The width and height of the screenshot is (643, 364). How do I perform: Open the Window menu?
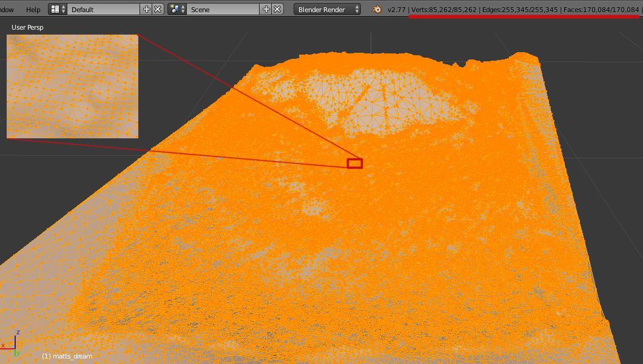click(x=7, y=10)
